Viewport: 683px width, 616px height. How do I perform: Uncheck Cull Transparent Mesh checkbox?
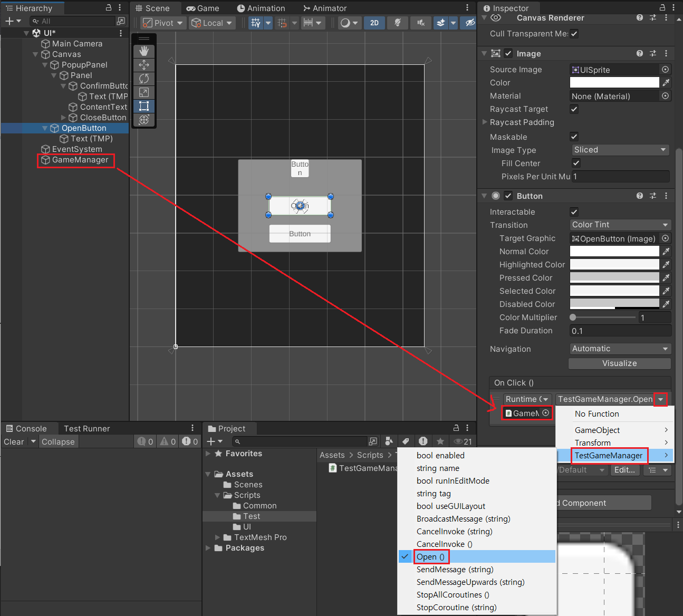574,34
